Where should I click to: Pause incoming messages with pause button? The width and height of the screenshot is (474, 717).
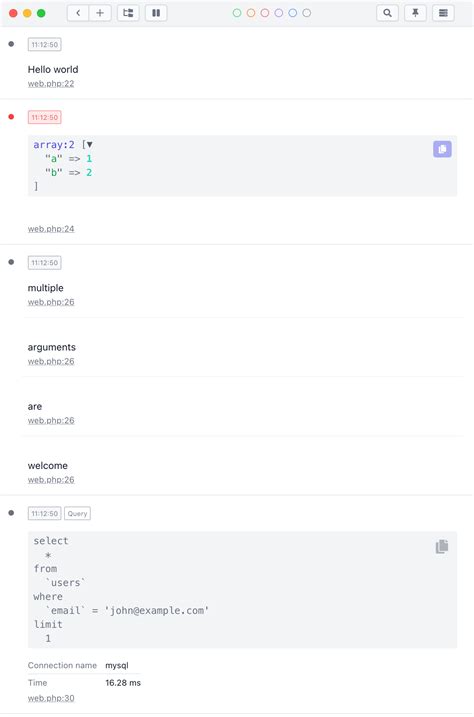[x=156, y=13]
